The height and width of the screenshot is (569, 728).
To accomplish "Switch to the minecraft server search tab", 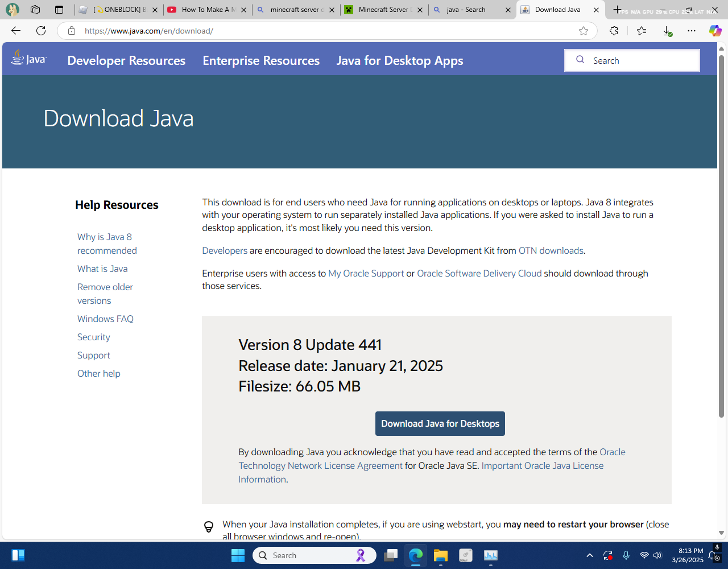I will [x=296, y=10].
